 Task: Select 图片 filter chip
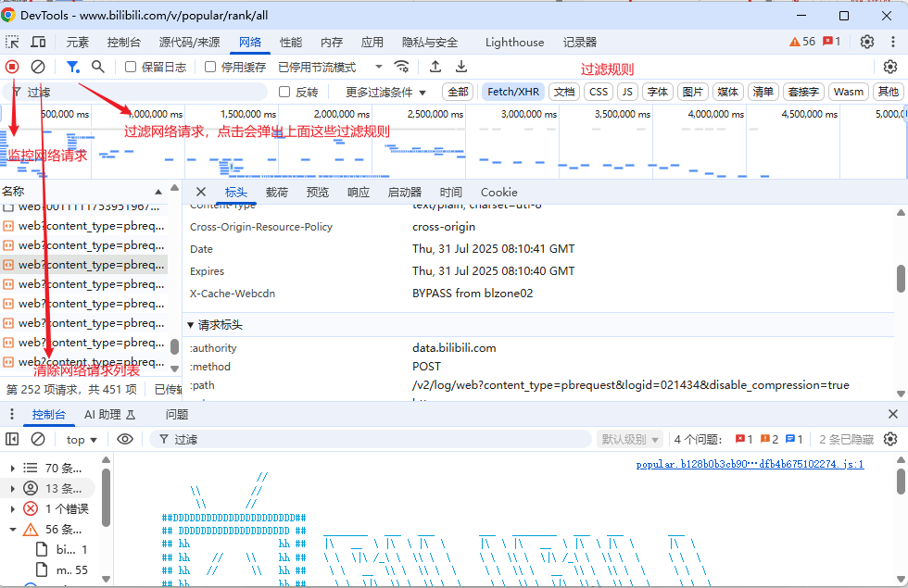693,92
